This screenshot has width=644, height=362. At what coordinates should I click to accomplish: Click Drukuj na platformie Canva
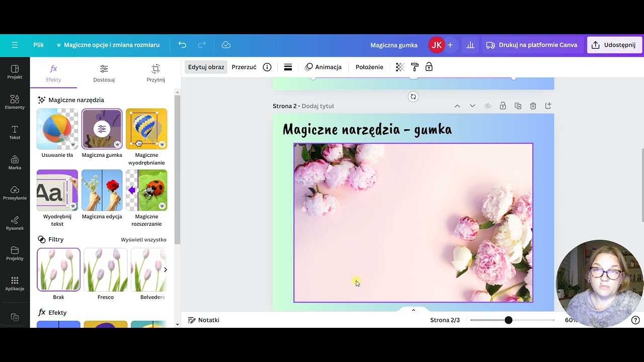point(532,45)
